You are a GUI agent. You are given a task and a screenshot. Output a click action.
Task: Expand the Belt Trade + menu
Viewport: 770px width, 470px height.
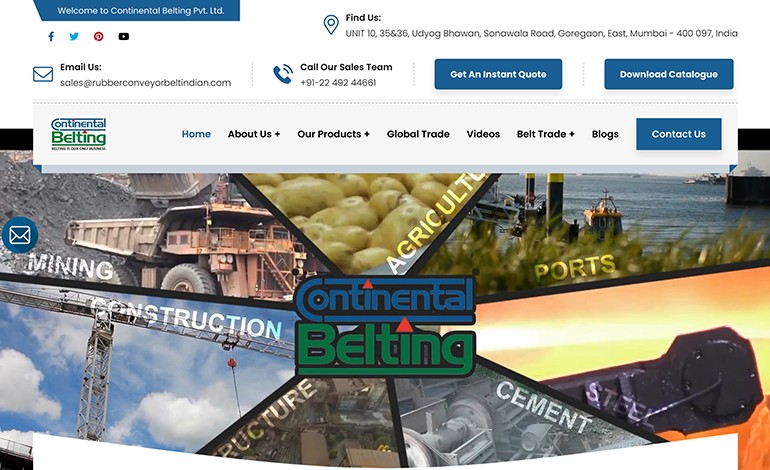[x=546, y=134]
